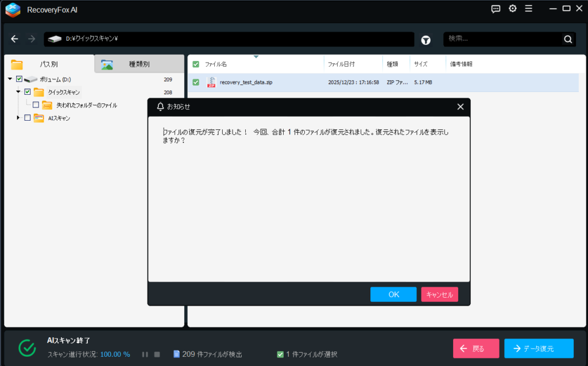
Task: Expand the AIスキャン tree node
Action: pos(18,118)
